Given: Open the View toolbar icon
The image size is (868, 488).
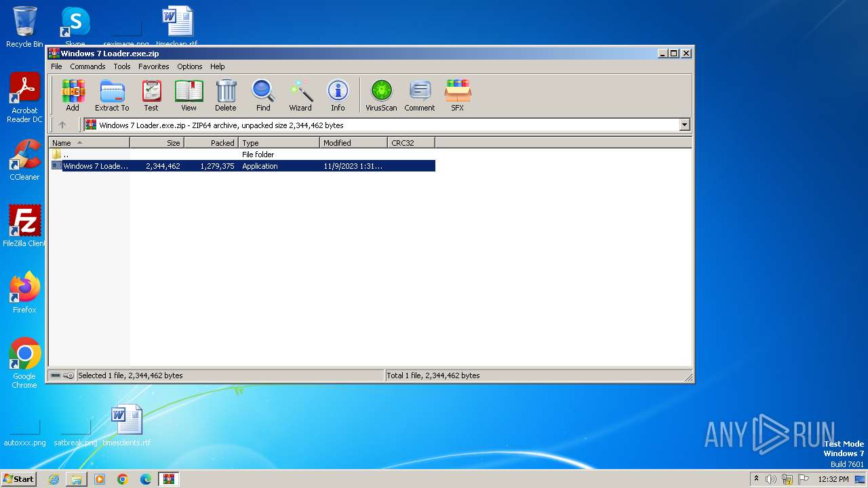Looking at the screenshot, I should coord(189,96).
